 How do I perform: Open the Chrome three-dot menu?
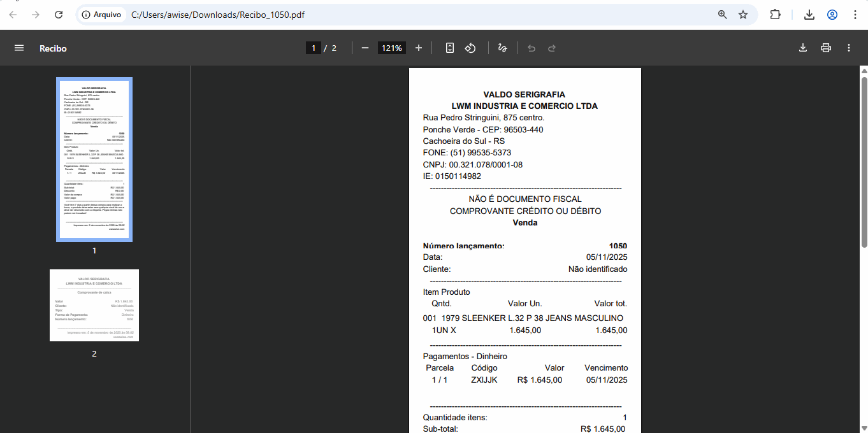point(856,14)
